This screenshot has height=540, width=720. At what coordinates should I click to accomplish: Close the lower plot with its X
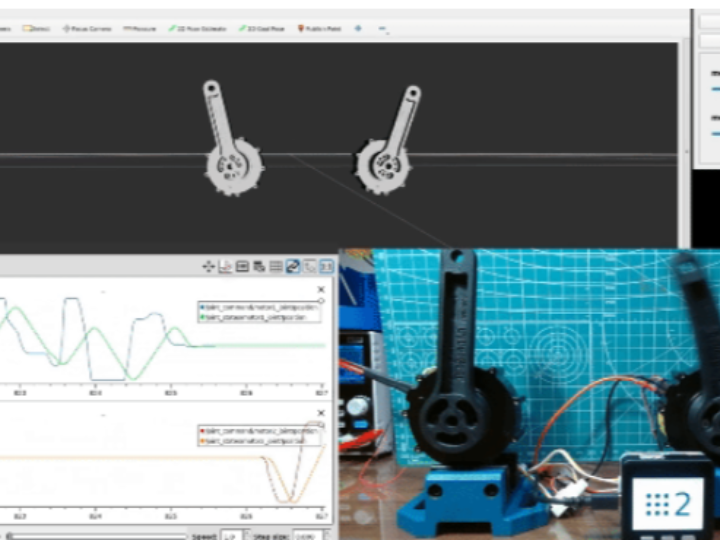click(321, 412)
